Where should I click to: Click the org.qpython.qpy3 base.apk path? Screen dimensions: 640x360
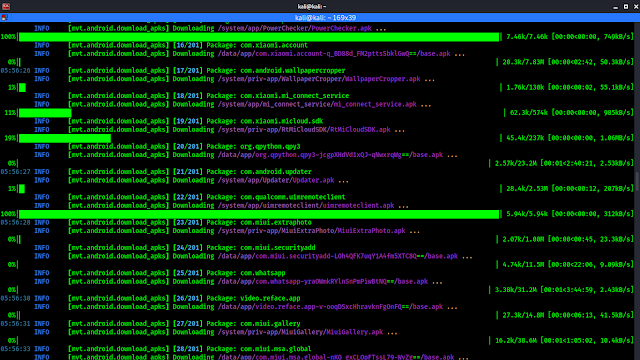coord(330,155)
